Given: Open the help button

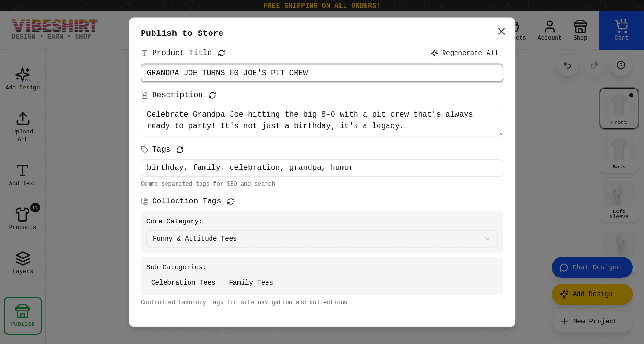Looking at the screenshot, I should (x=621, y=65).
